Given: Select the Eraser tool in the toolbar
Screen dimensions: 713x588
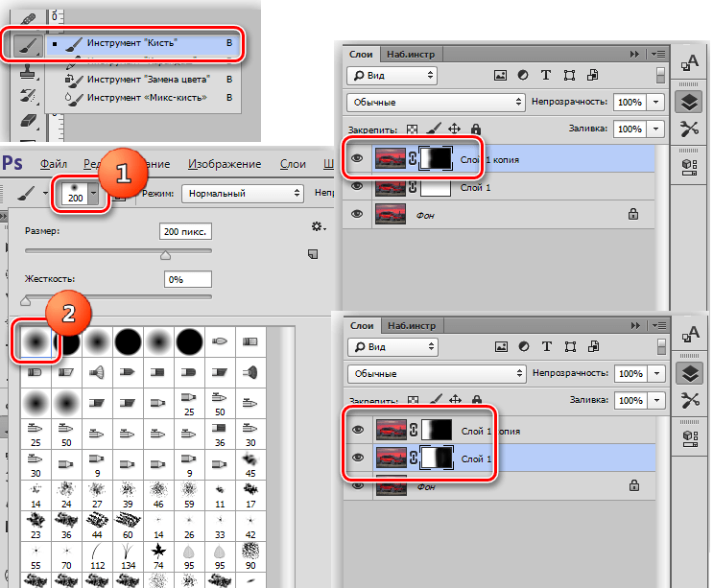Looking at the screenshot, I should tap(27, 119).
